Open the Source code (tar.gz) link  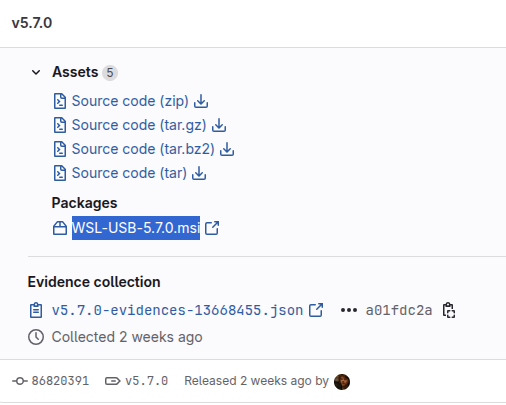(139, 125)
